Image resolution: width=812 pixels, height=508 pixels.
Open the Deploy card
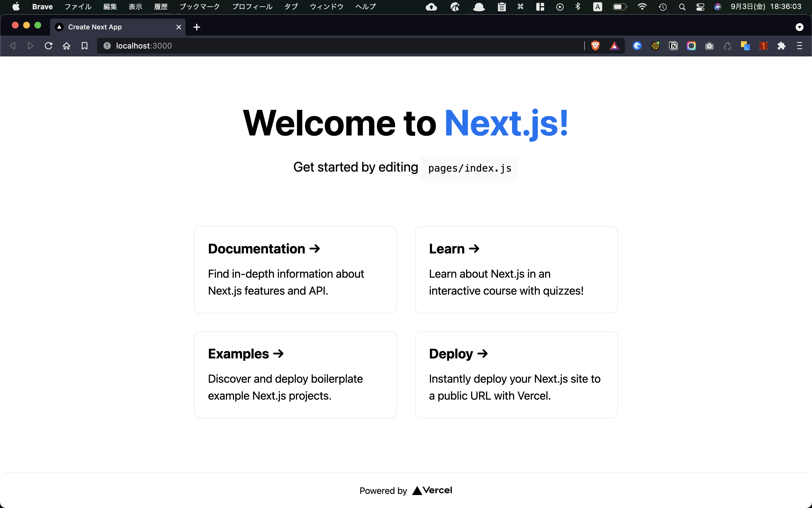(x=517, y=375)
